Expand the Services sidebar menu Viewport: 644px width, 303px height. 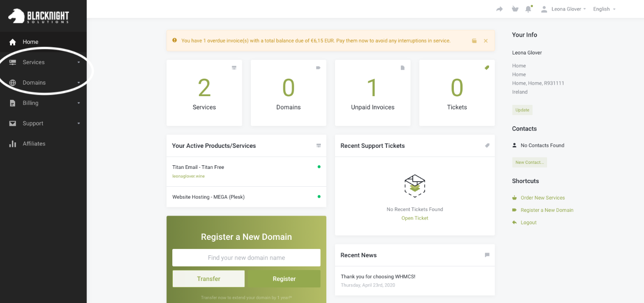[x=34, y=62]
